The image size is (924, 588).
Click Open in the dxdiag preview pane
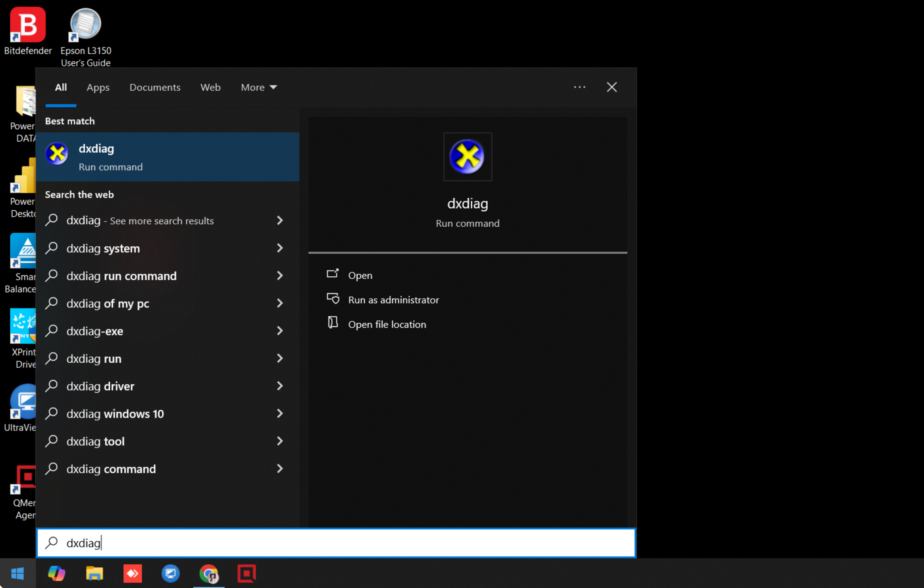click(360, 275)
